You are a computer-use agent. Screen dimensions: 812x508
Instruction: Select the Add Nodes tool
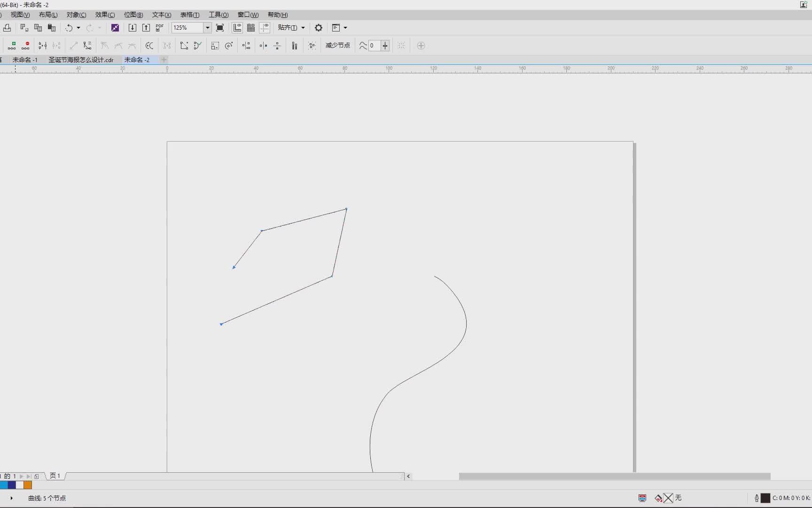tap(12, 45)
